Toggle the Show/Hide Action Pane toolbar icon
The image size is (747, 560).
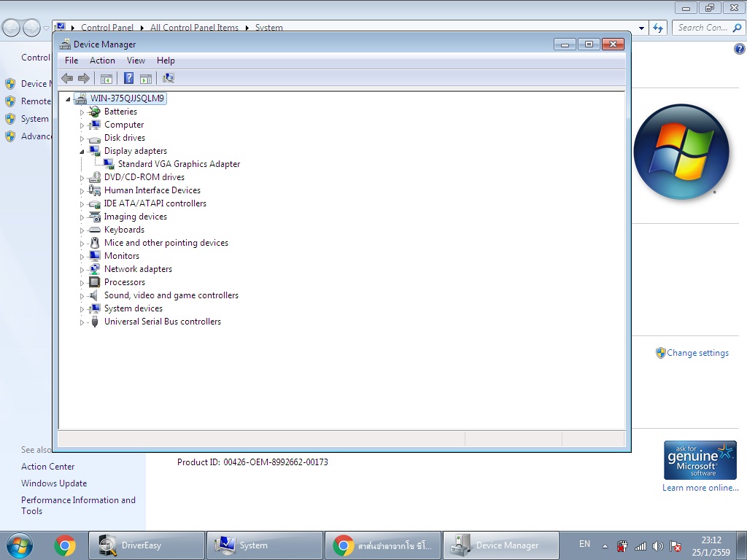(146, 78)
